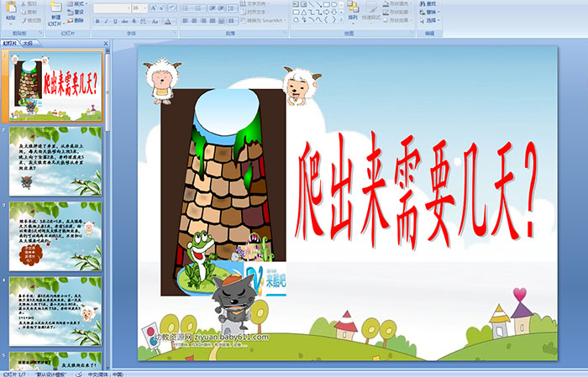
Task: Open the Clipboard group dialog launcher
Action: click(41, 33)
